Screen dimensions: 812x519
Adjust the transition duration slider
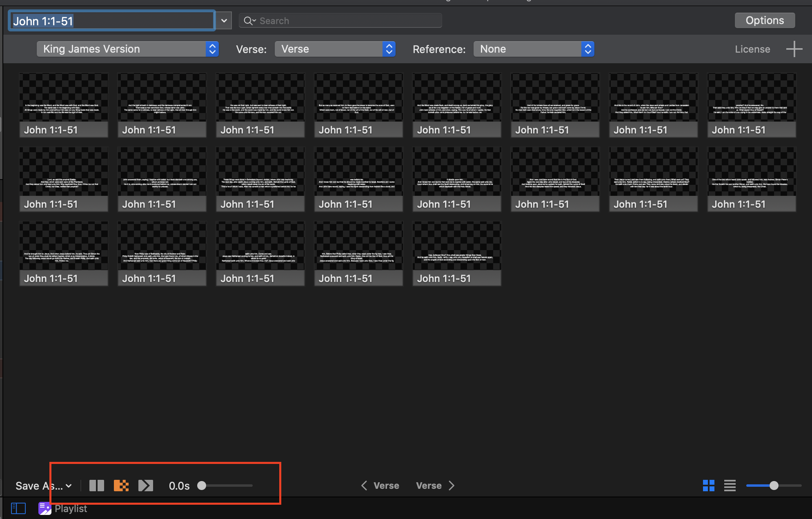pos(225,486)
